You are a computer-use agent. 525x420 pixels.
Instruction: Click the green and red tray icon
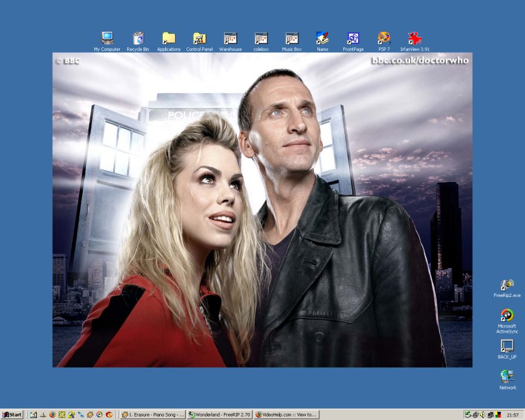498,415
